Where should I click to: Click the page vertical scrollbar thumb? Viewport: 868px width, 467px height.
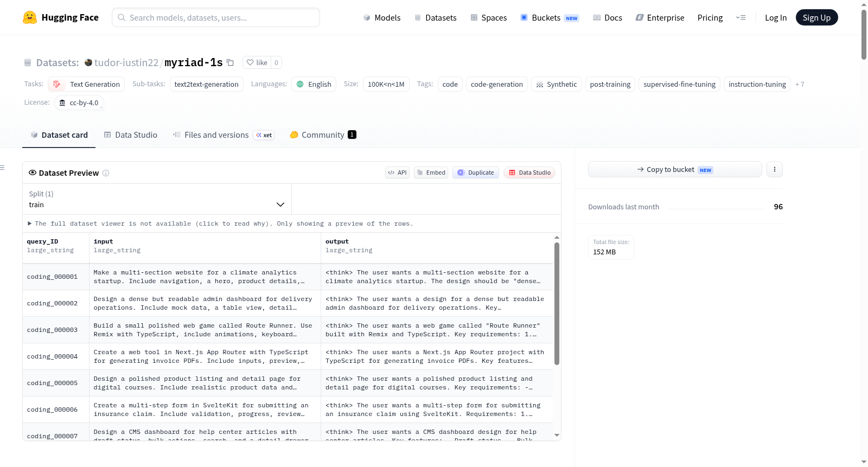point(864,34)
